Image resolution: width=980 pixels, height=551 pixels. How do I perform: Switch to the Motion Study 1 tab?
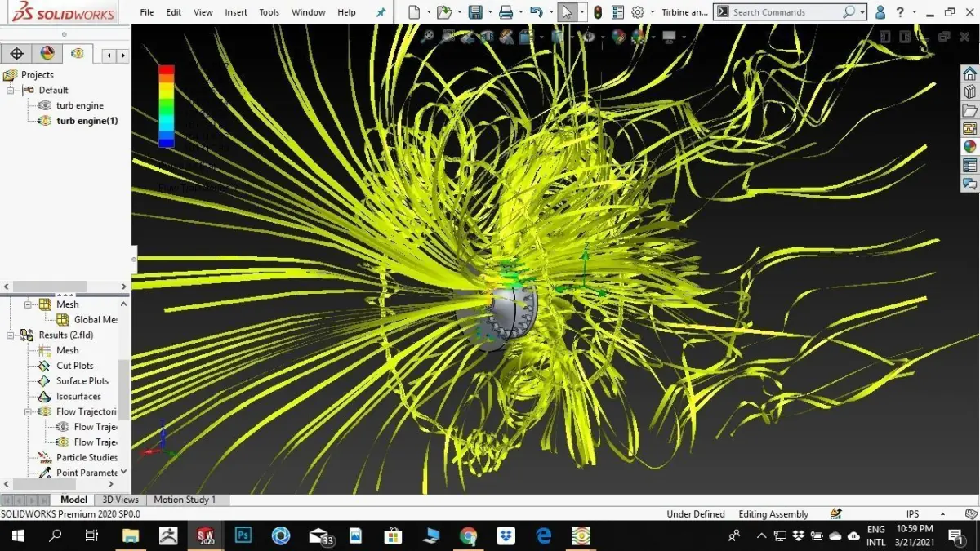point(185,500)
